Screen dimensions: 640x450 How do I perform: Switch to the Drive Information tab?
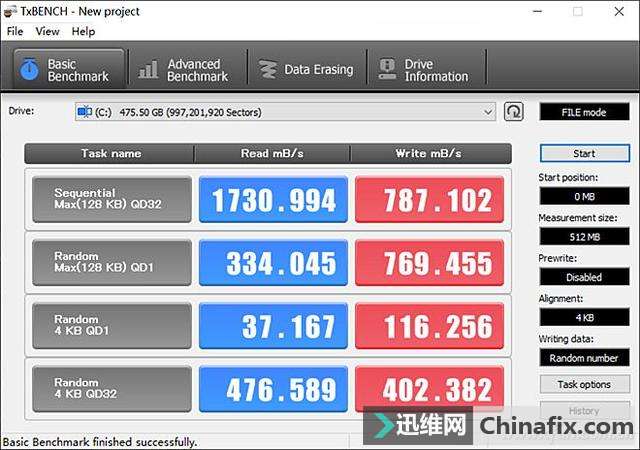[x=427, y=69]
